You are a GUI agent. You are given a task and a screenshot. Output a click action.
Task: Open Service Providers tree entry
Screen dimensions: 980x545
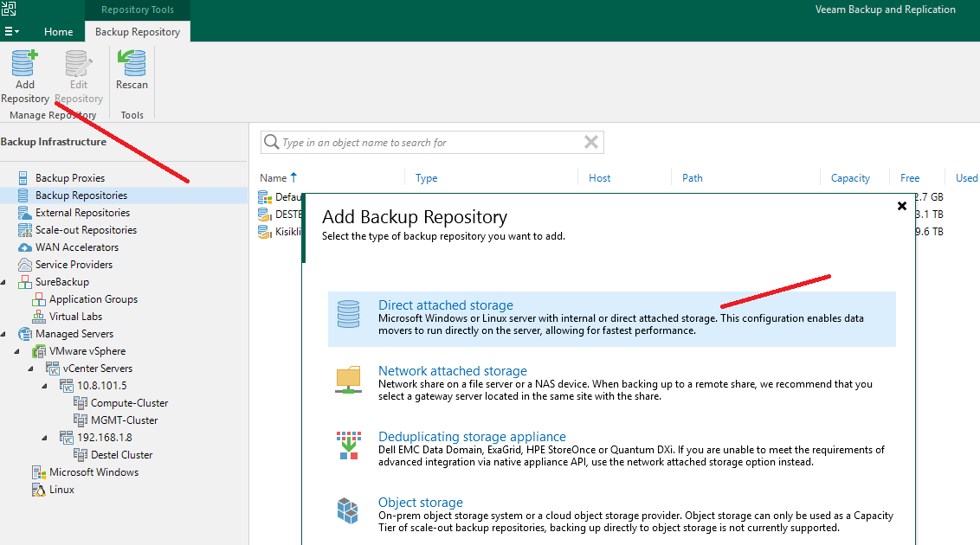pyautogui.click(x=74, y=265)
